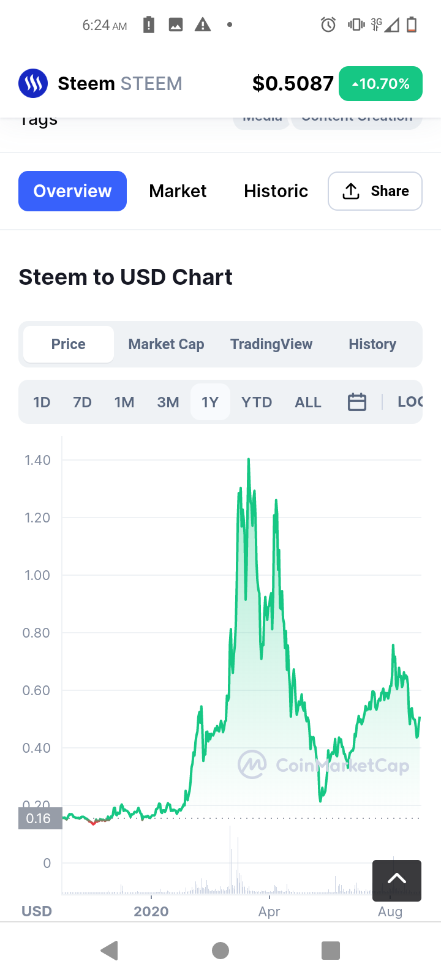441x980 pixels.
Task: Toggle the LOG scale option
Action: (x=410, y=402)
